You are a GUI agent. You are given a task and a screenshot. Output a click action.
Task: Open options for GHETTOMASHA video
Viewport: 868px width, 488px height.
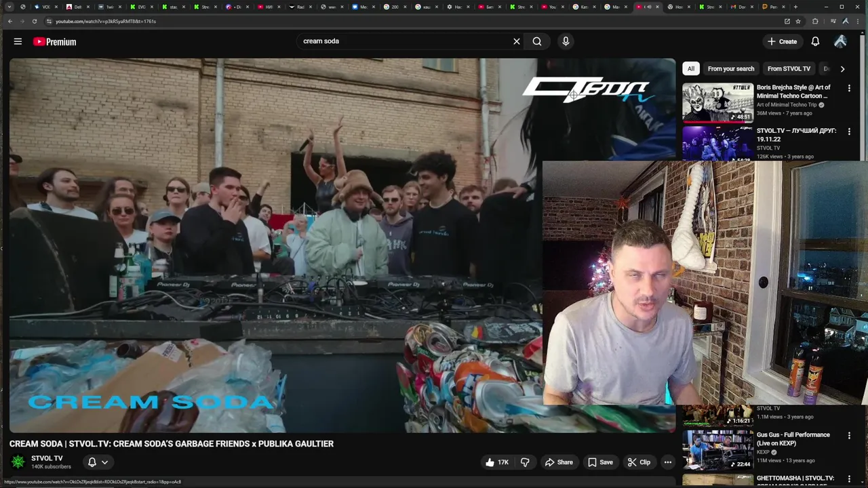click(x=848, y=479)
